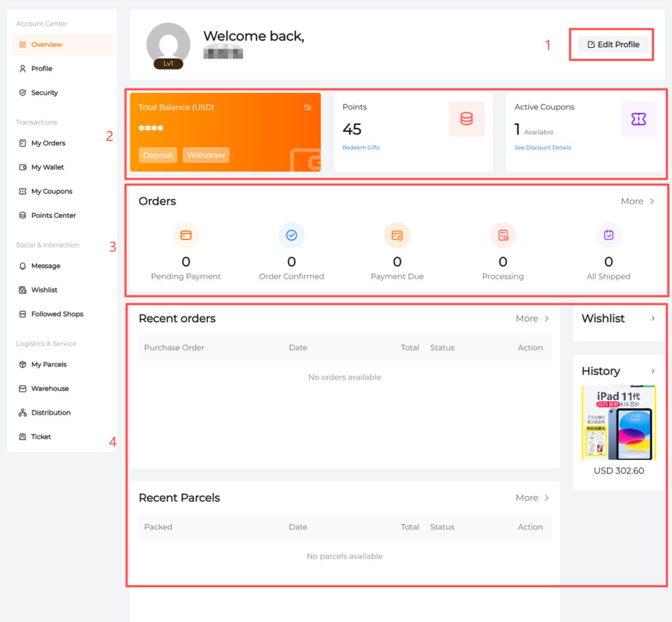Expand the Wishlist panel chevron

pyautogui.click(x=653, y=319)
